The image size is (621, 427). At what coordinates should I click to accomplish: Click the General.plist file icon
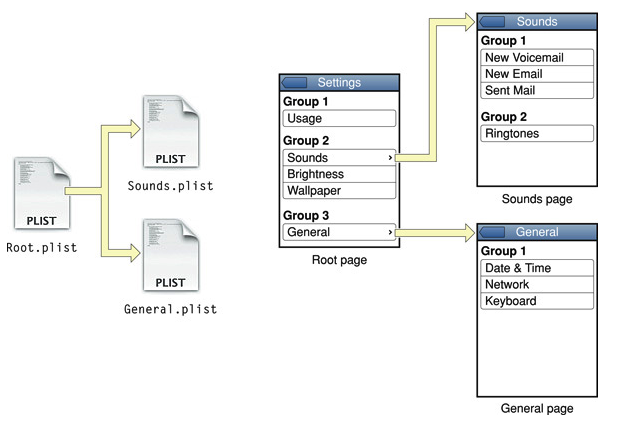(x=171, y=255)
